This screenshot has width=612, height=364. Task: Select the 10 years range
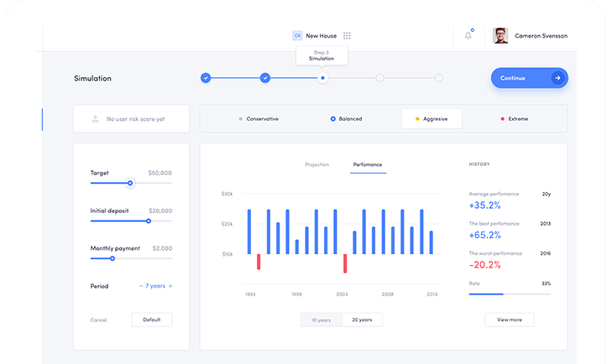pyautogui.click(x=321, y=320)
